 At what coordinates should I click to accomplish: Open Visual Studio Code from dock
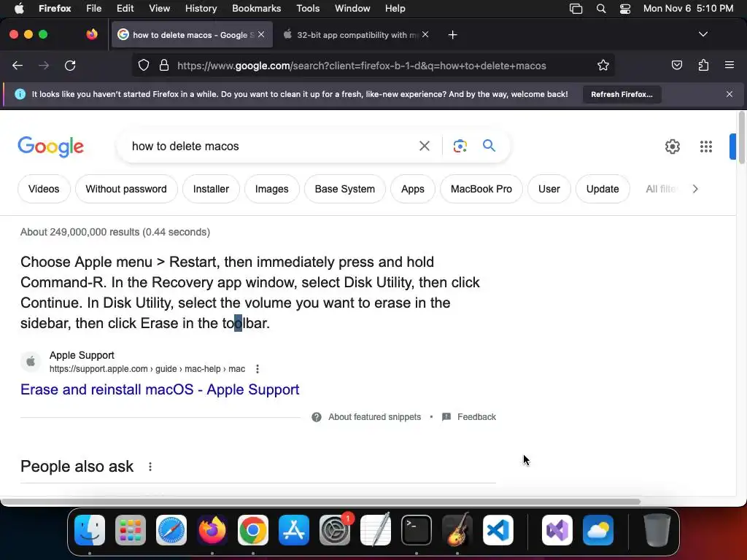tap(498, 530)
